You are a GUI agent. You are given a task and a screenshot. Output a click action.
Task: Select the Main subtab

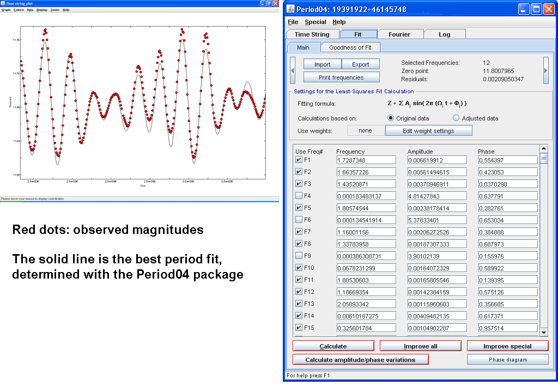(x=303, y=47)
